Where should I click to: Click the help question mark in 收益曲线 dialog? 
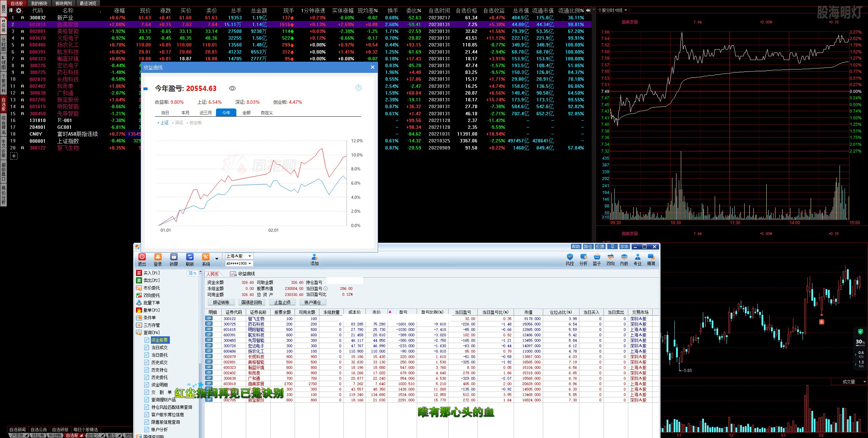358,88
